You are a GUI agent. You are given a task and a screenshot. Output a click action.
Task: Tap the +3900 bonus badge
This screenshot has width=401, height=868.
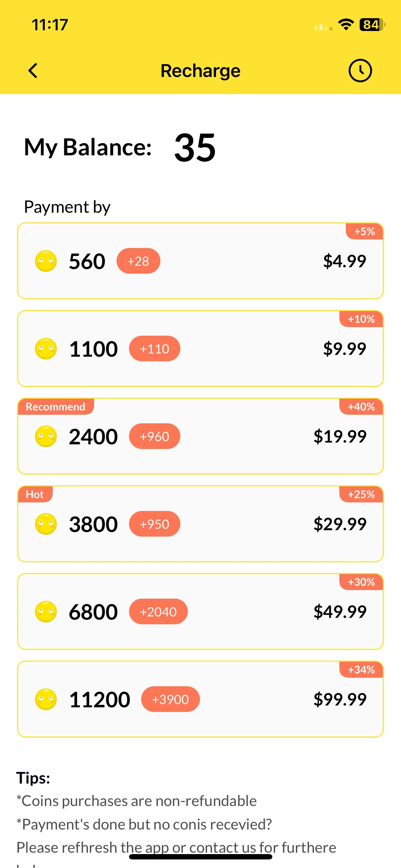coord(170,699)
